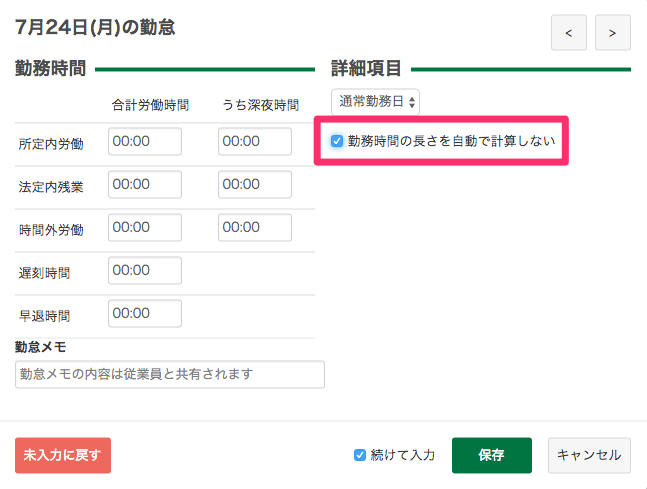Click the 続けて入力 label text
The width and height of the screenshot is (647, 489).
pyautogui.click(x=403, y=455)
